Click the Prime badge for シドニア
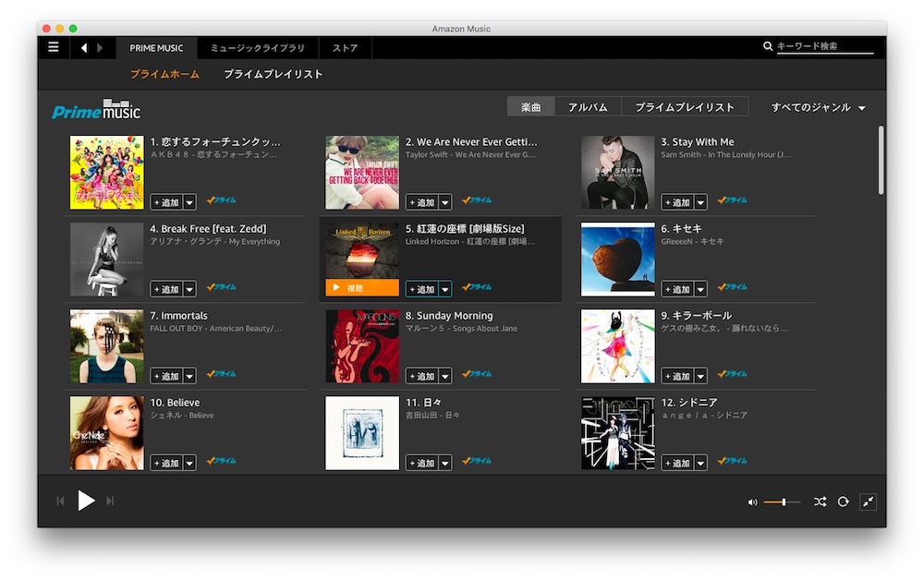Screen dimensions: 924x581 click(x=733, y=461)
